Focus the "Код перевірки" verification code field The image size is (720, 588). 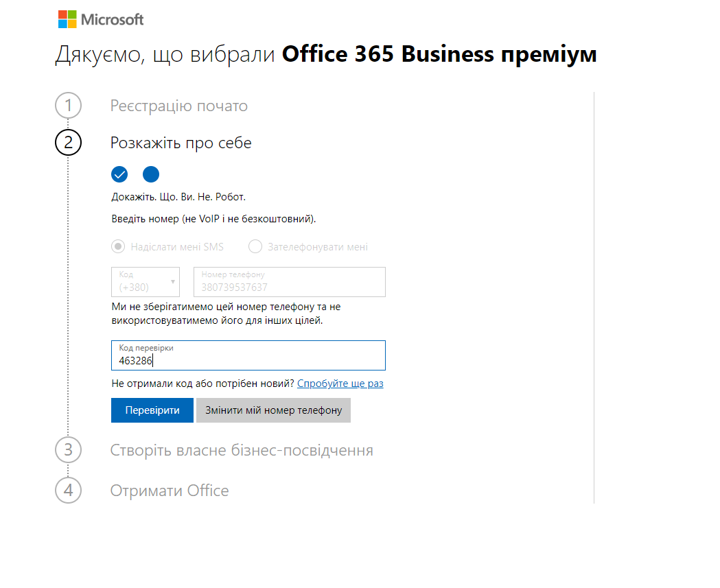[248, 355]
